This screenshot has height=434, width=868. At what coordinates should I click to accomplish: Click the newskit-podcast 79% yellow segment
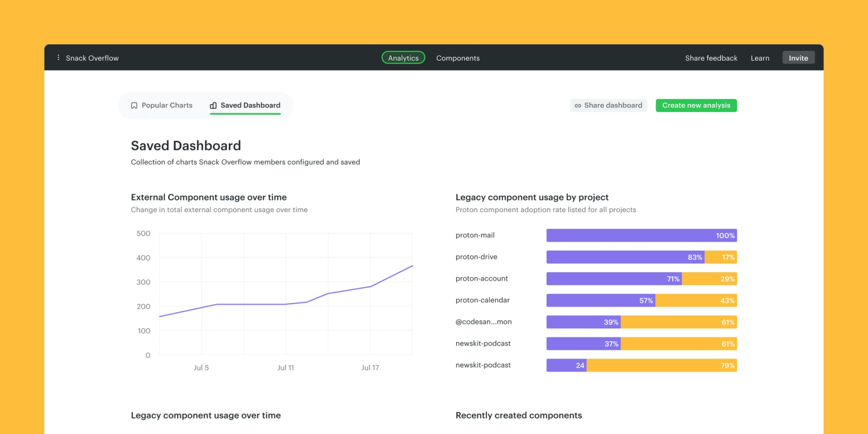[x=662, y=366]
